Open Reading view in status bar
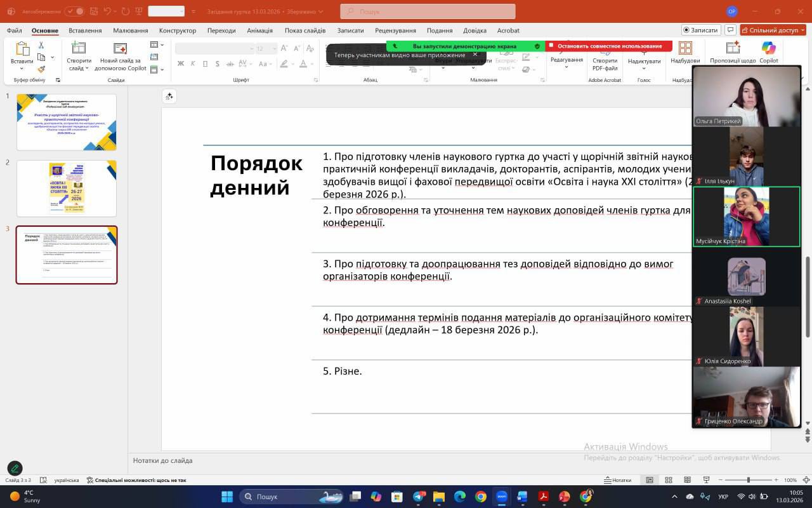 coord(687,480)
